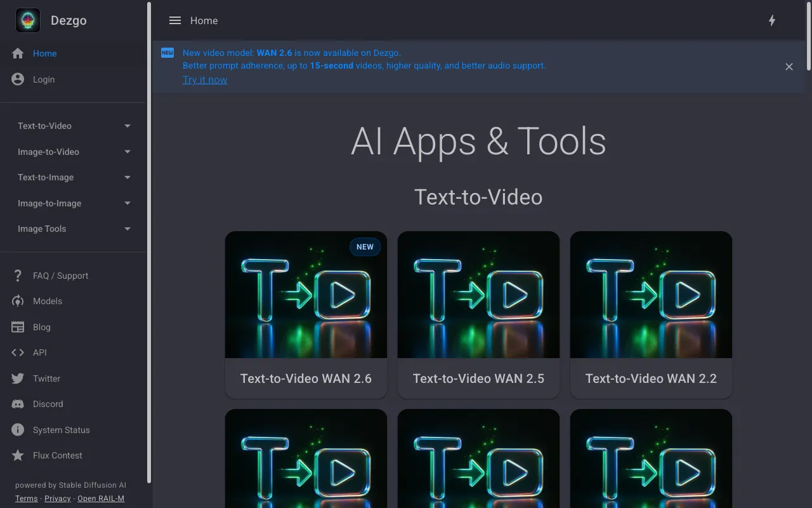Open the Text-to-Video WAN 2.6 card image
The width and height of the screenshot is (812, 508).
click(306, 295)
